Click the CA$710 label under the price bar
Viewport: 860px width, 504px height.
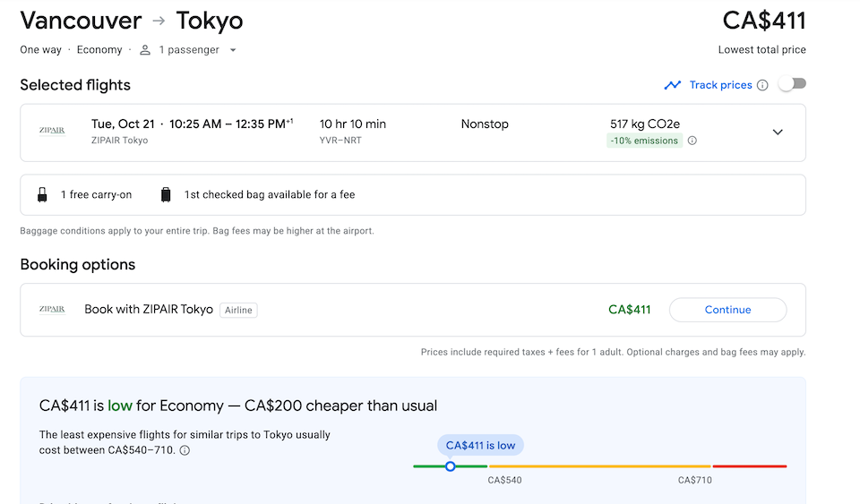[x=695, y=480]
